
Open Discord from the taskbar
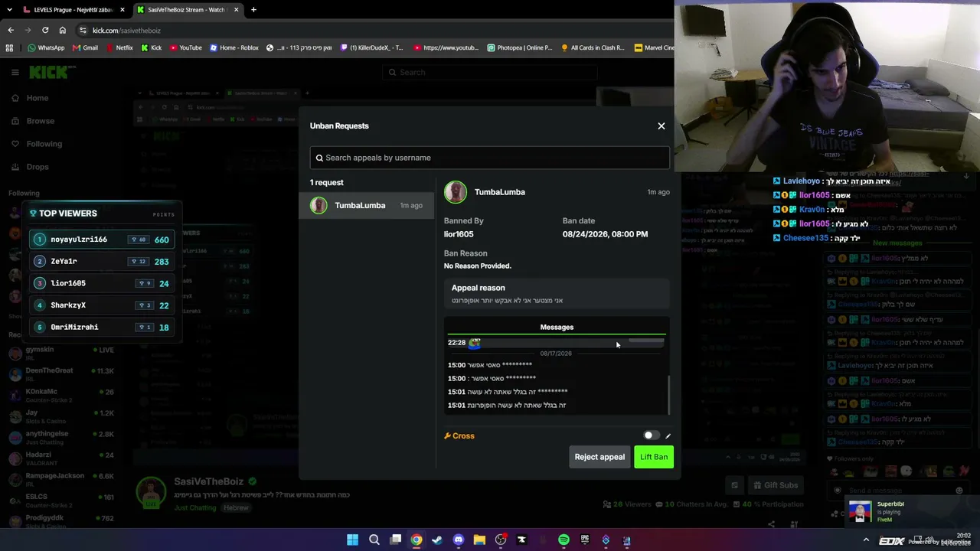tap(458, 540)
